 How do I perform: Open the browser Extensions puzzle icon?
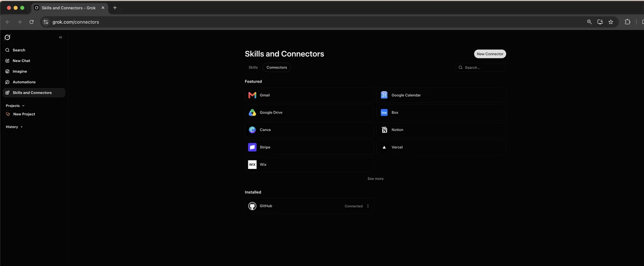pos(627,22)
